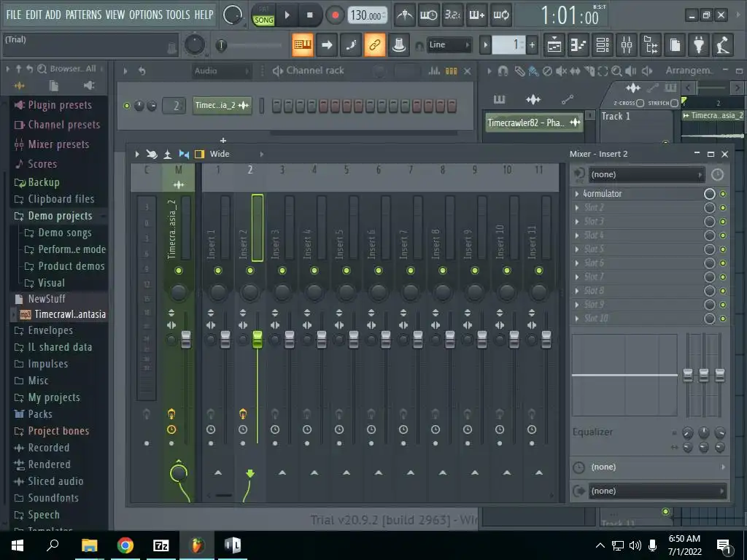Toggle typing keyboard to piano icon
This screenshot has width=747, height=560.
click(302, 45)
